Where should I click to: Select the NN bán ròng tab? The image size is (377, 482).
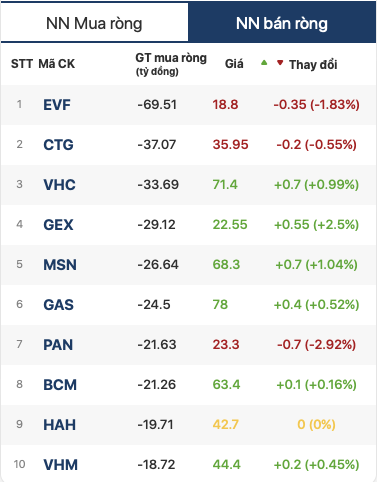[282, 23]
